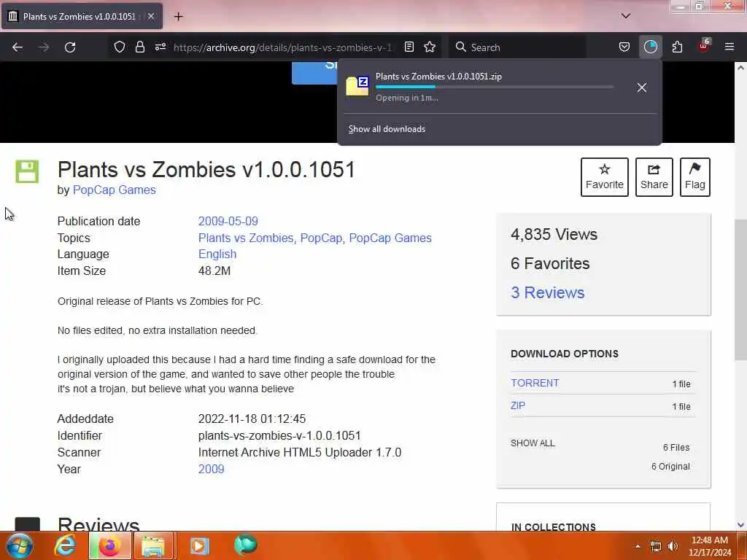Expand the list all tabs dropdown
Image resolution: width=747 pixels, height=560 pixels.
(x=625, y=16)
